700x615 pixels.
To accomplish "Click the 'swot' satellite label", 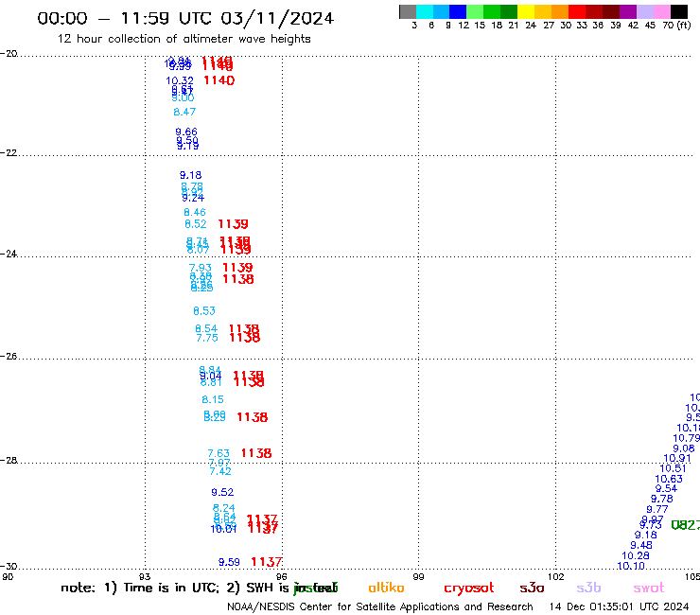I will tap(648, 589).
